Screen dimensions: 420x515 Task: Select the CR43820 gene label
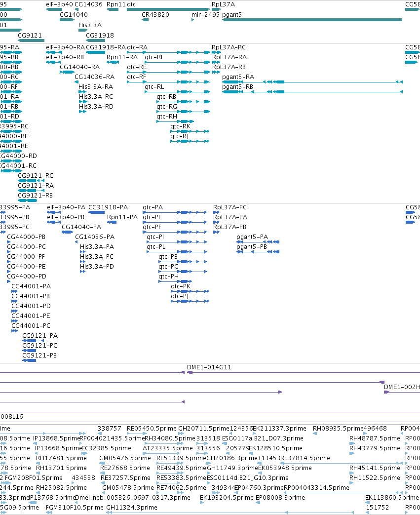point(155,15)
